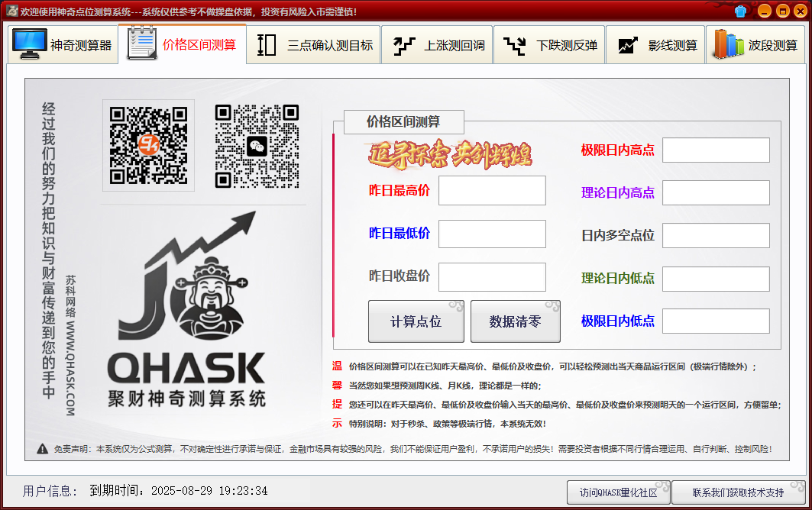812x510 pixels.
Task: Click the 昨日收盘价 label
Action: coord(400,276)
